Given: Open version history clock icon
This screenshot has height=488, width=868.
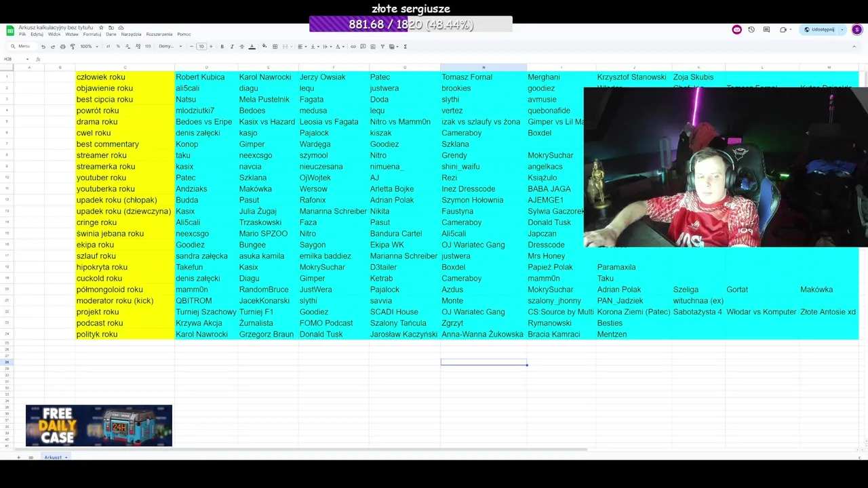Looking at the screenshot, I should (x=751, y=30).
